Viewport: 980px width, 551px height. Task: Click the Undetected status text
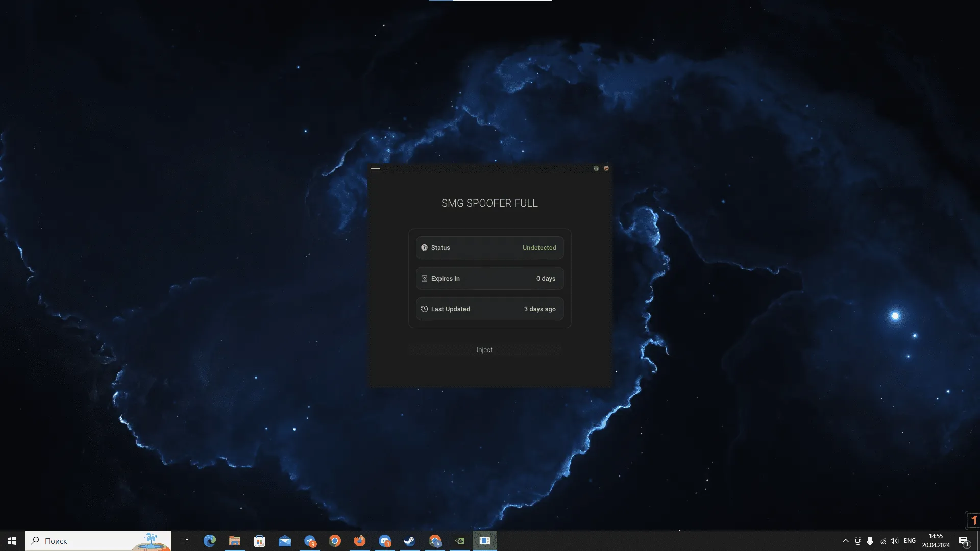pyautogui.click(x=539, y=248)
